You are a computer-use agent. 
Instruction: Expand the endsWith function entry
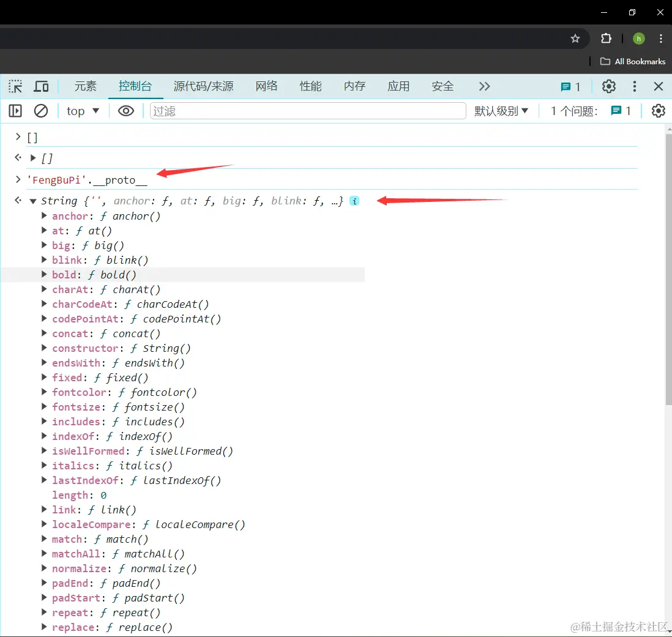click(43, 362)
